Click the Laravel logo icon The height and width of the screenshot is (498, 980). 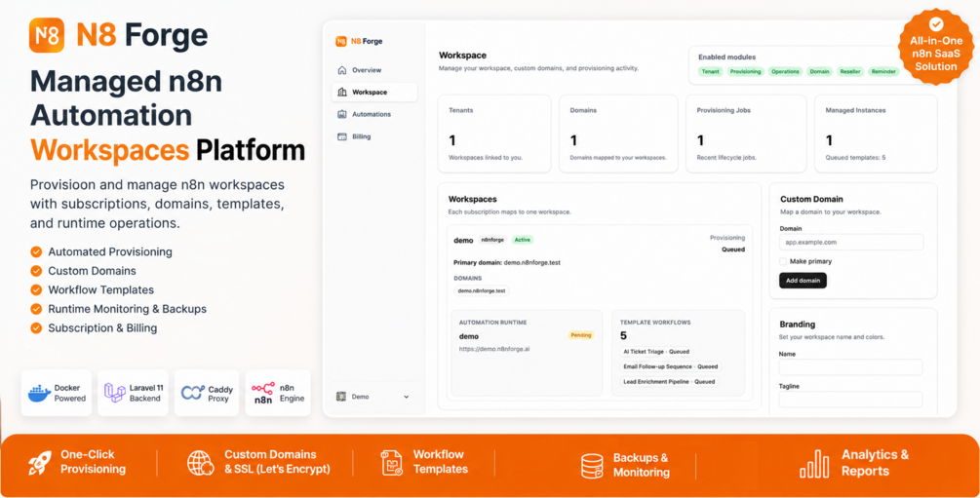click(115, 393)
